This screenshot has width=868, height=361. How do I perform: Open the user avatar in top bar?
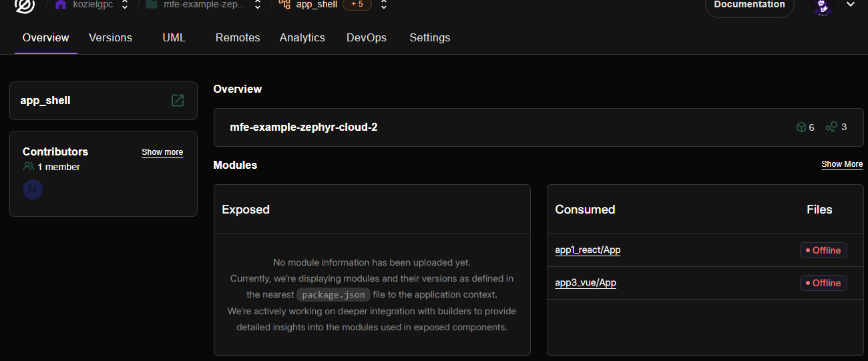coord(823,5)
